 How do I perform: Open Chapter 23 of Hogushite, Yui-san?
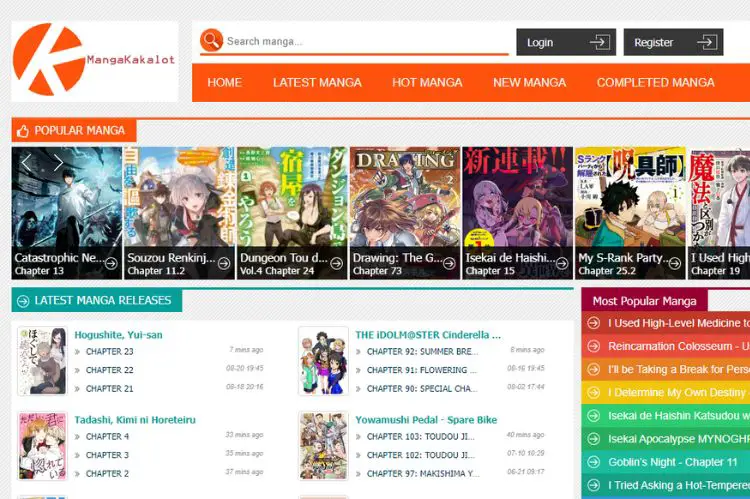click(x=110, y=352)
